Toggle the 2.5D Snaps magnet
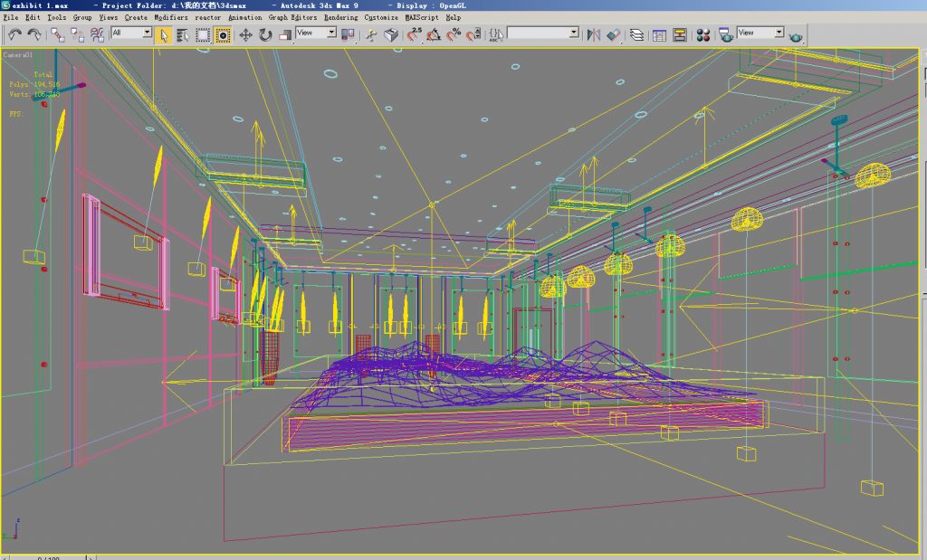The height and width of the screenshot is (560, 927). [414, 34]
